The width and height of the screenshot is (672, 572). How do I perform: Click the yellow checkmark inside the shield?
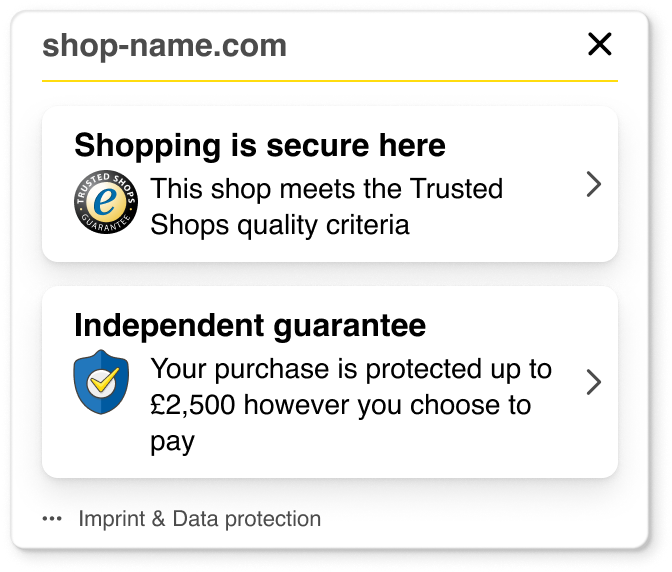pos(103,380)
